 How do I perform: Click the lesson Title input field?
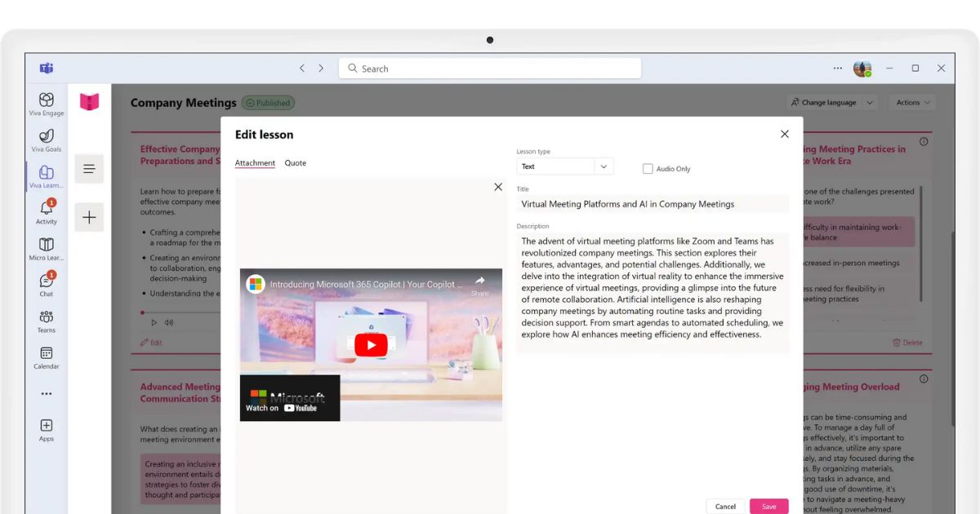(x=653, y=204)
